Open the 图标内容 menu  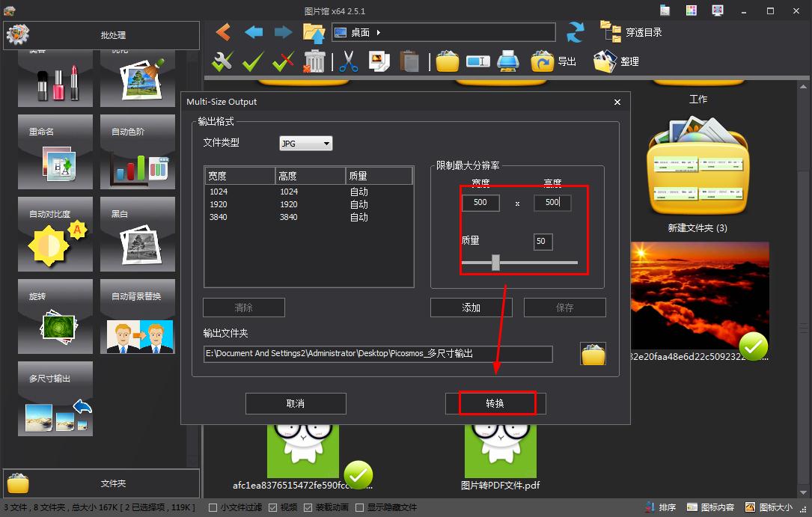coord(710,508)
